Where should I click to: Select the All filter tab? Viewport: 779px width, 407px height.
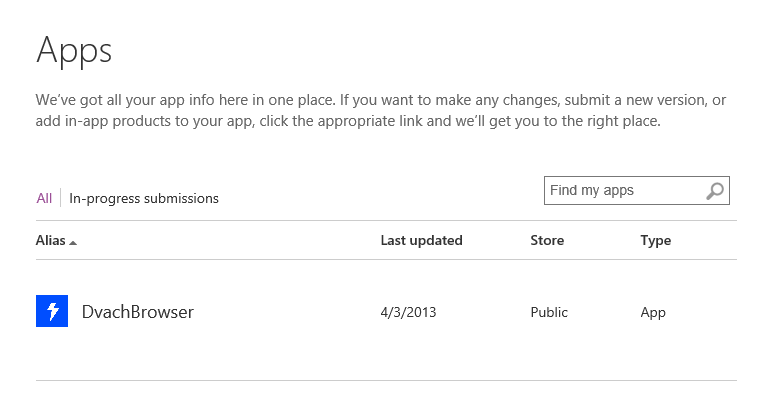coord(44,198)
